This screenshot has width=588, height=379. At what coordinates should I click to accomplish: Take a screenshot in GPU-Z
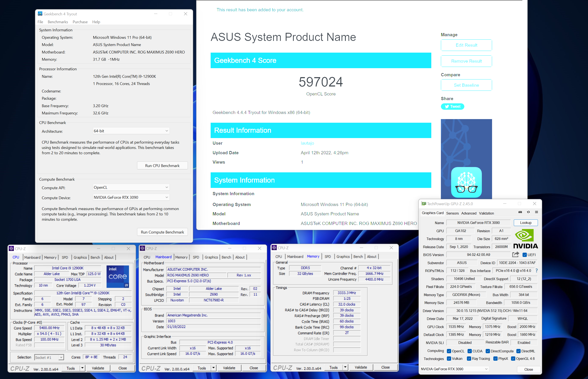[x=520, y=212]
